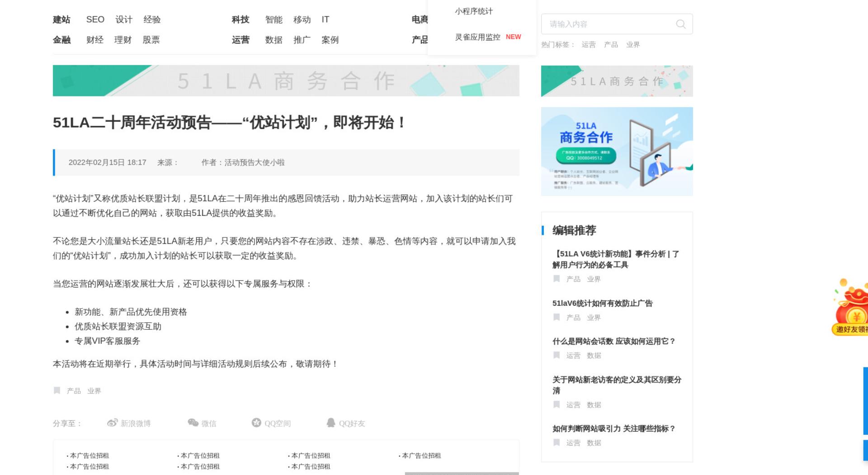Open article 什么是网站会话数 应该如何运用它

(614, 341)
